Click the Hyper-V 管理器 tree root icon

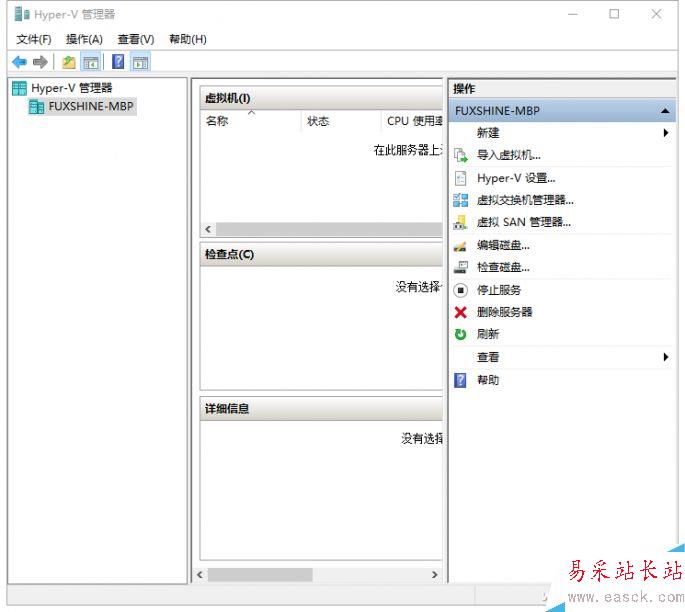point(19,88)
